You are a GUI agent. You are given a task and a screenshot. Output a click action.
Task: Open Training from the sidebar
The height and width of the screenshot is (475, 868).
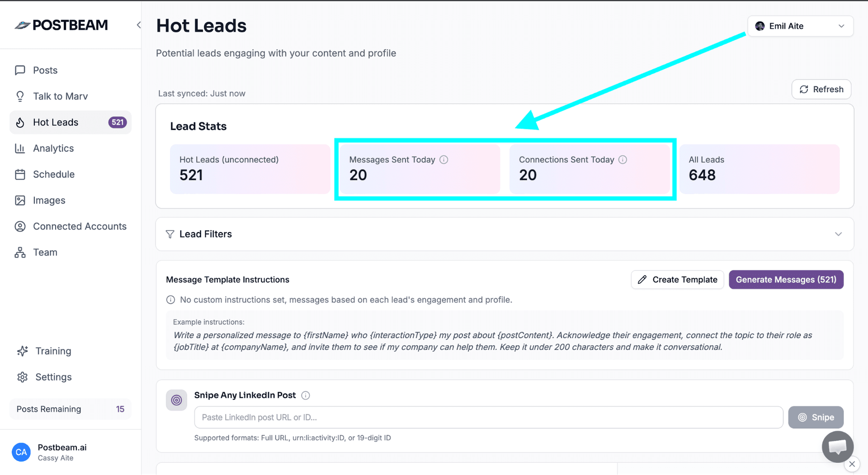tap(53, 351)
